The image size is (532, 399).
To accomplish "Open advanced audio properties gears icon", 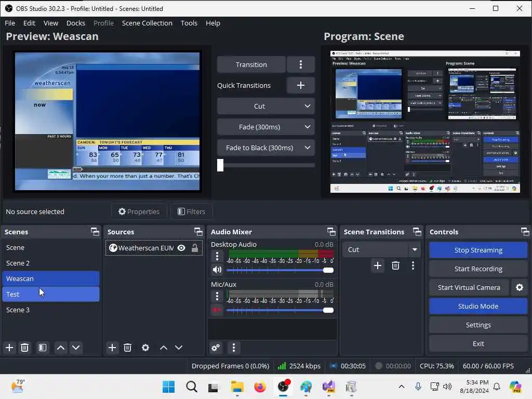I will [216, 348].
